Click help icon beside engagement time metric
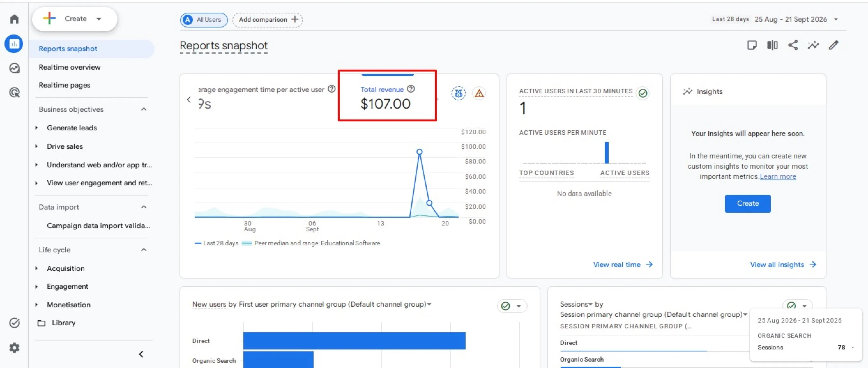 (331, 89)
